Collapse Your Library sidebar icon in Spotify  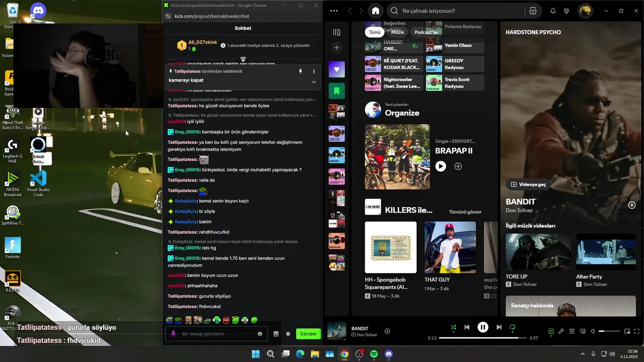[x=337, y=32]
